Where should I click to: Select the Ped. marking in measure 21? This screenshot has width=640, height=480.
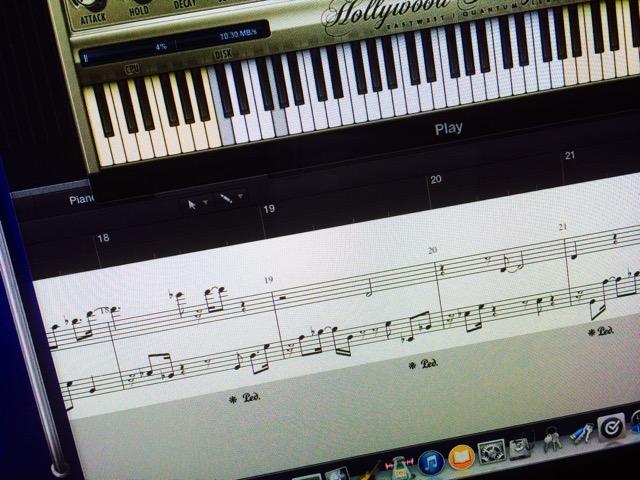[x=606, y=331]
